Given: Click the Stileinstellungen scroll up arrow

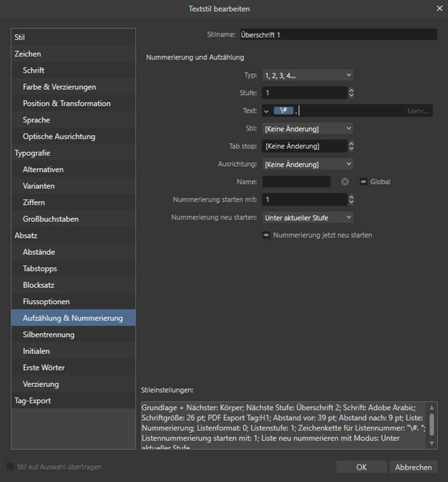Looking at the screenshot, I should [x=432, y=407].
